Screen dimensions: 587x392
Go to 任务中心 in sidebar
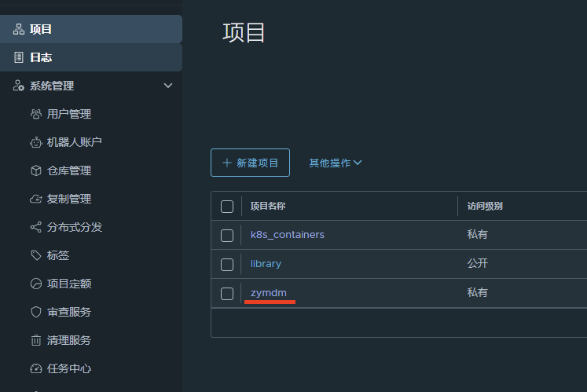pos(69,368)
